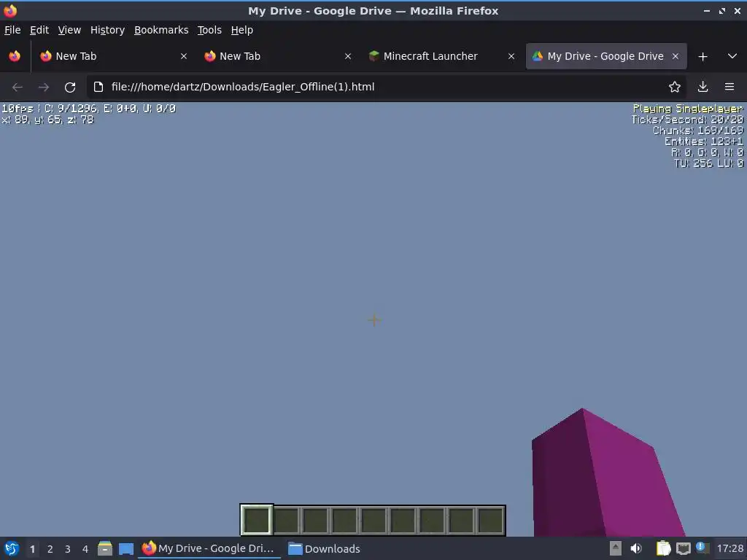Click the network monitor tray icon
Viewport: 747px width, 560px height.
683,548
